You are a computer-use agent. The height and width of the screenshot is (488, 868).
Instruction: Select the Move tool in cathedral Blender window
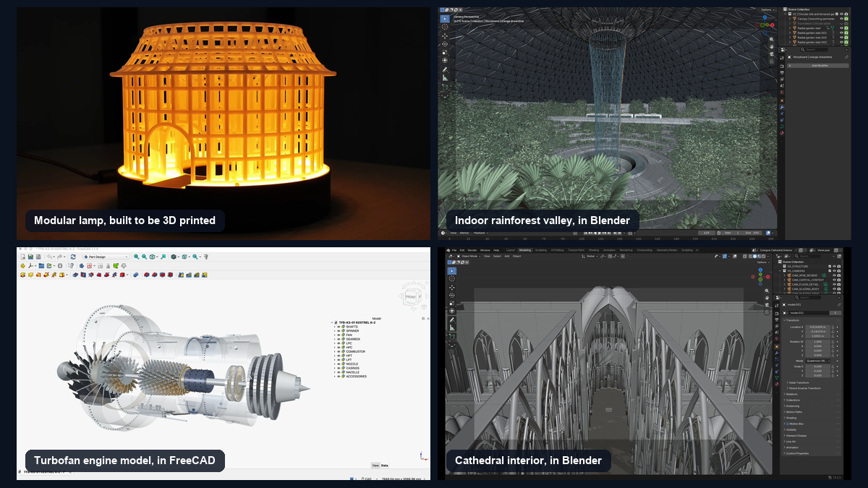click(452, 288)
